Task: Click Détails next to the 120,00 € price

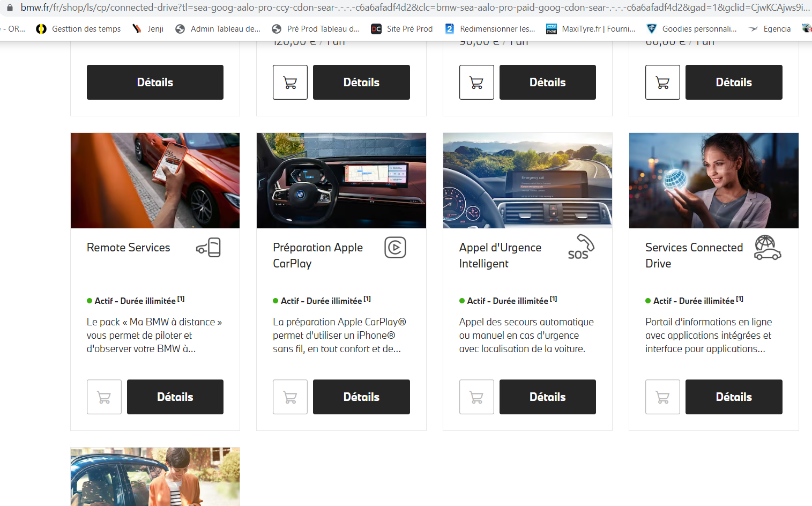Action: pyautogui.click(x=361, y=82)
